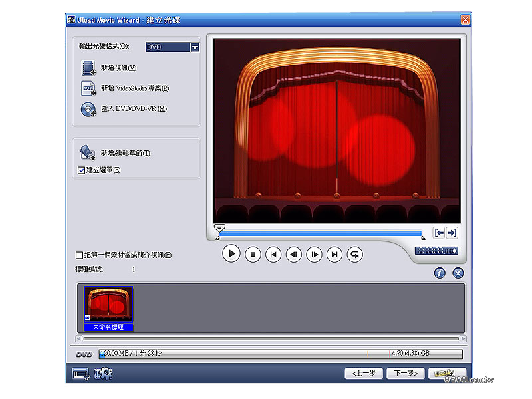Jump to start with the Home button
The image size is (532, 399).
coord(273,255)
